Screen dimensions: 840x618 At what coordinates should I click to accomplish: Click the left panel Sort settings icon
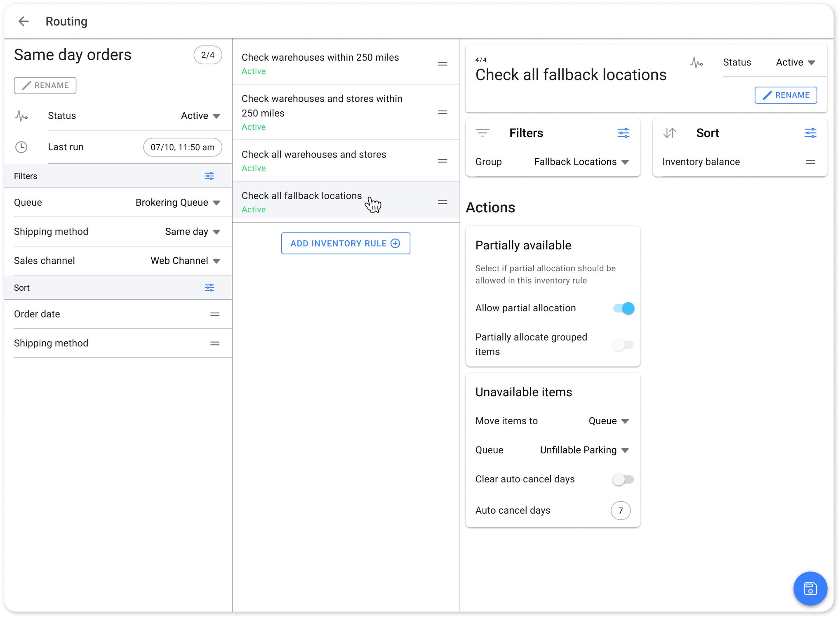209,287
